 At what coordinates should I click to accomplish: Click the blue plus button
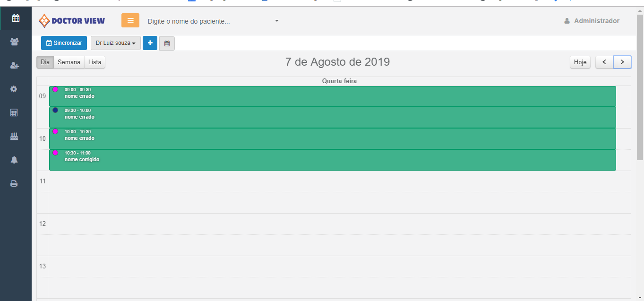tap(150, 43)
